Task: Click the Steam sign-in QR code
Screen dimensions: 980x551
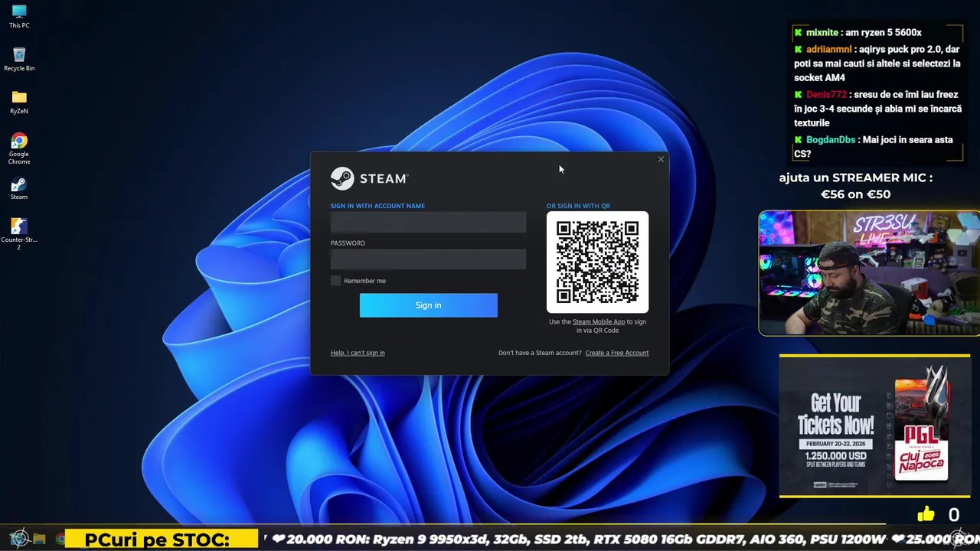Action: (597, 262)
